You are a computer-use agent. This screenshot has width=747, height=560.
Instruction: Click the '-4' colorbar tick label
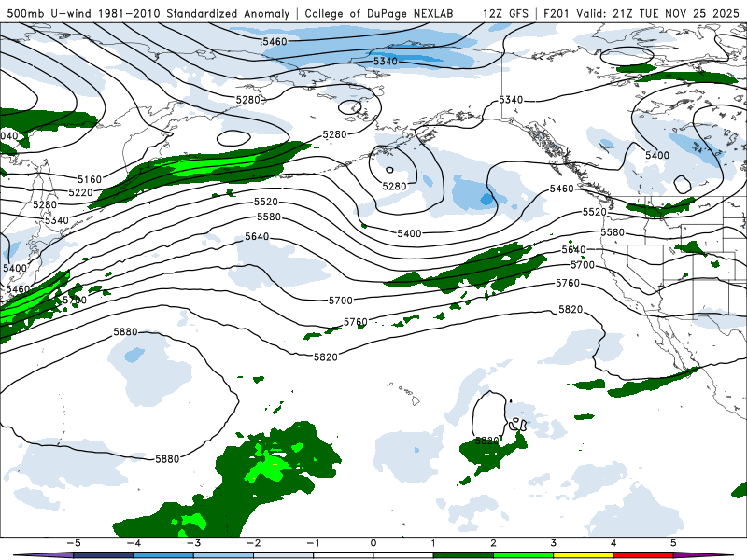(x=134, y=543)
